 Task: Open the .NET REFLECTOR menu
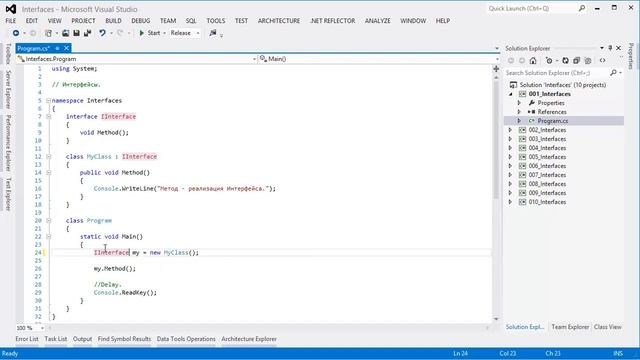pyautogui.click(x=332, y=21)
